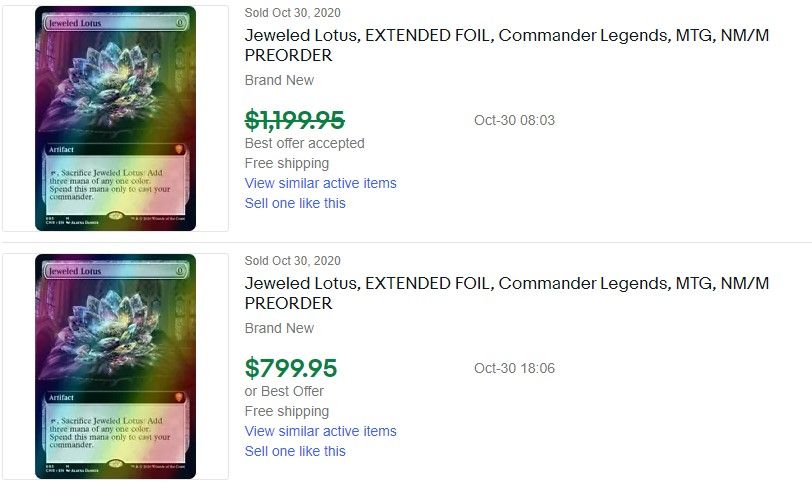Click 'Sold Oct 30, 2020' label of second listing

pyautogui.click(x=293, y=261)
